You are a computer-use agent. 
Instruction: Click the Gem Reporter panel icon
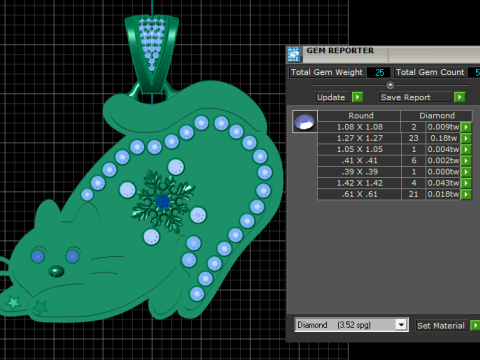pyautogui.click(x=294, y=54)
